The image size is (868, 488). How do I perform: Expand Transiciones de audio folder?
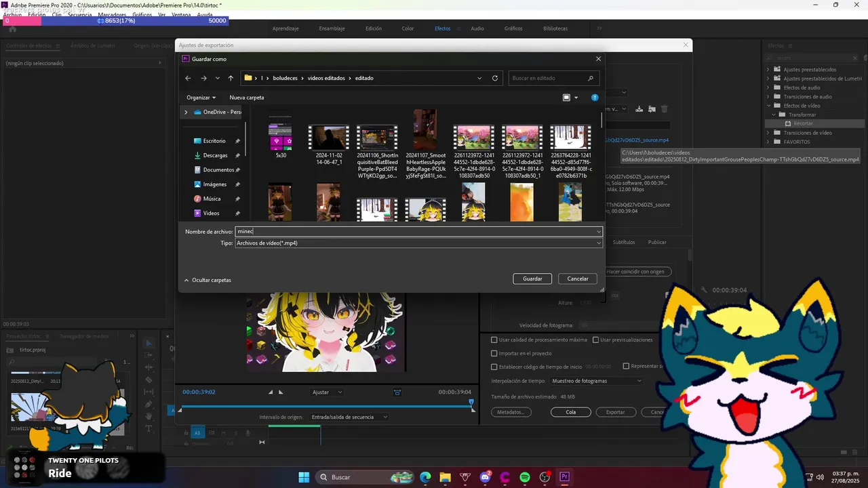point(768,97)
